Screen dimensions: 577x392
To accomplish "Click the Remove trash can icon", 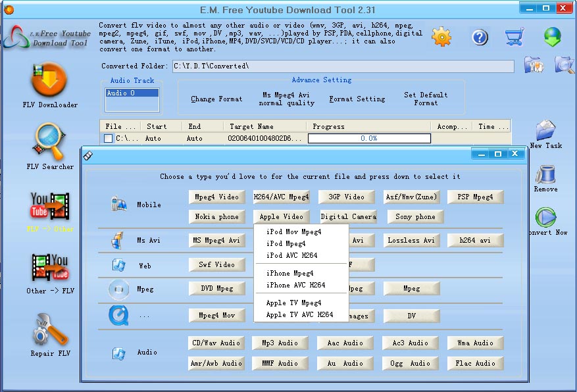I will pyautogui.click(x=545, y=174).
